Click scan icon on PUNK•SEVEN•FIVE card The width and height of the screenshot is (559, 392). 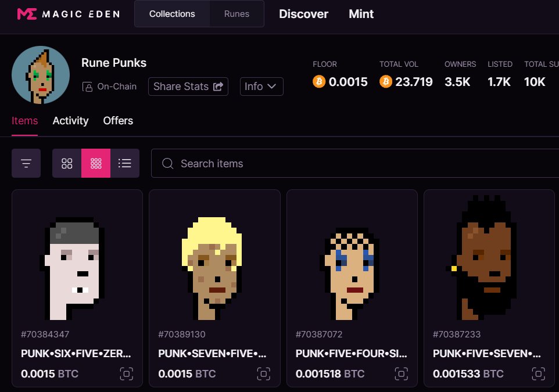coord(264,374)
